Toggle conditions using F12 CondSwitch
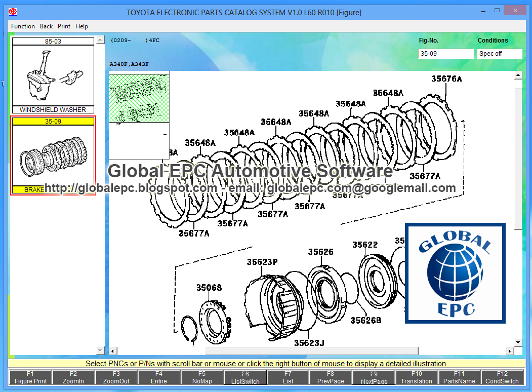Image resolution: width=532 pixels, height=392 pixels. [x=502, y=377]
